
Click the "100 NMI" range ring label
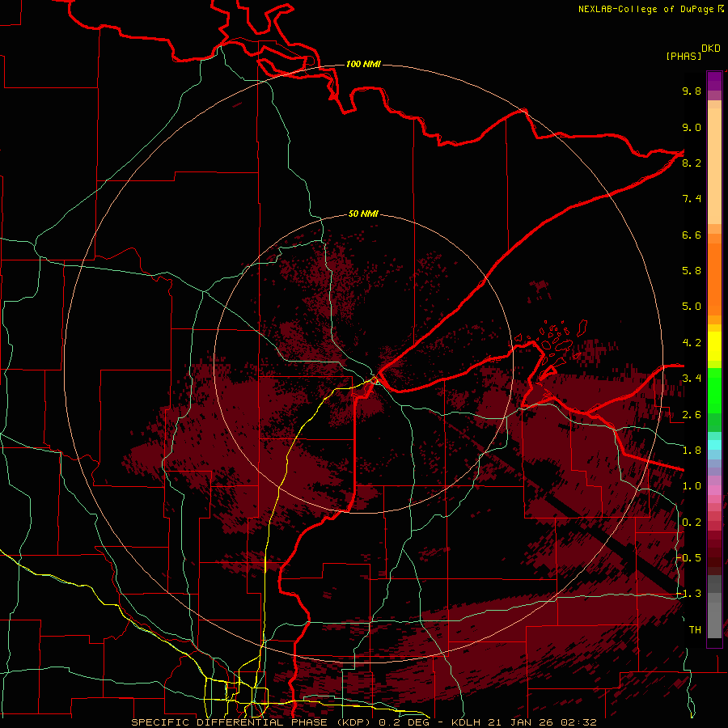(363, 64)
